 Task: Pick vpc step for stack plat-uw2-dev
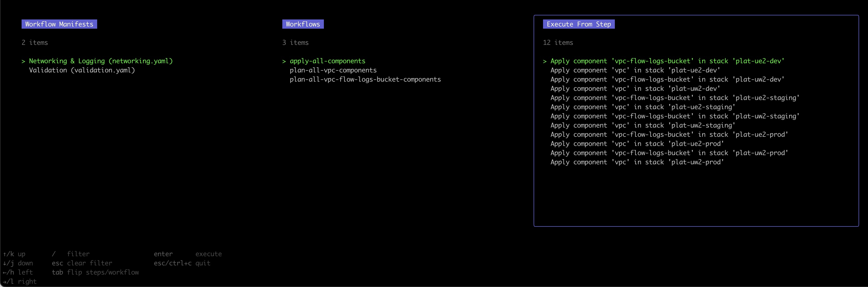635,88
